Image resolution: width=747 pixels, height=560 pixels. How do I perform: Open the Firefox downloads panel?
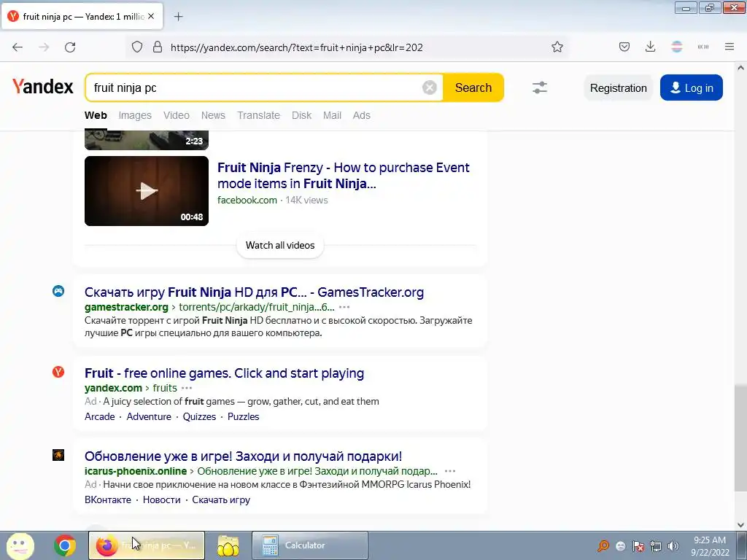click(x=650, y=47)
